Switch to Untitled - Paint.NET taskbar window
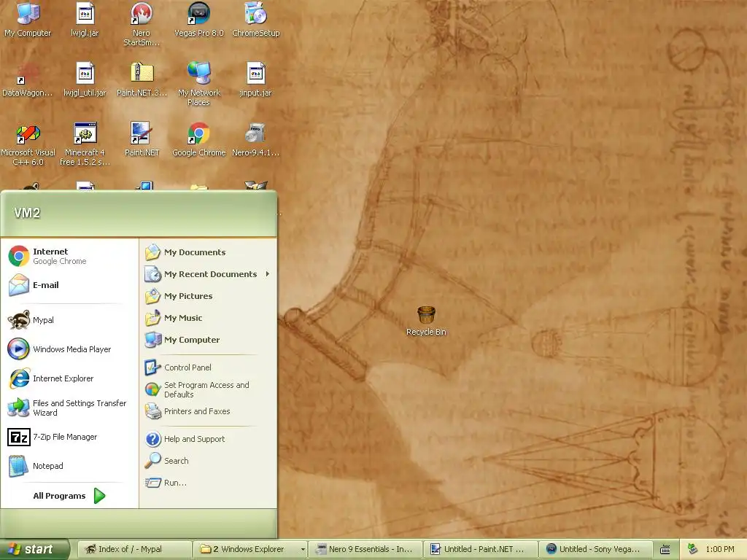 coord(480,550)
